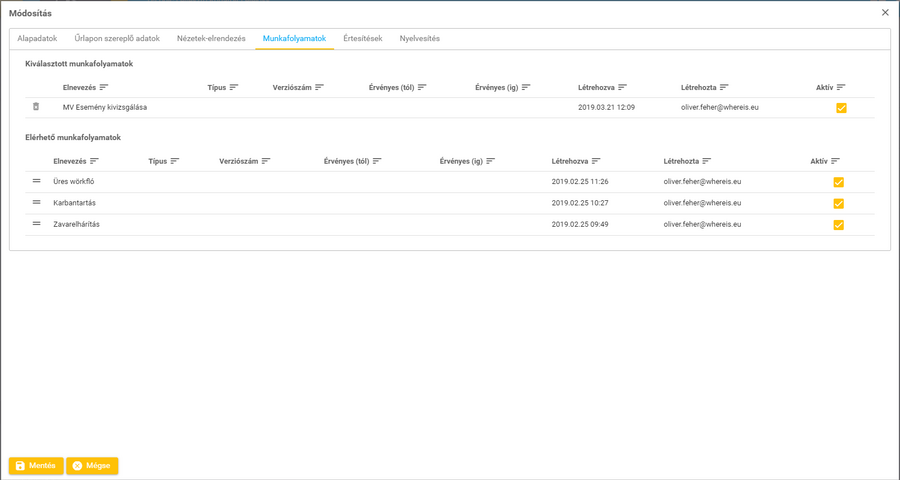Open sort options for Érvényes (ig) in available workflows
The height and width of the screenshot is (480, 900).
coord(491,161)
